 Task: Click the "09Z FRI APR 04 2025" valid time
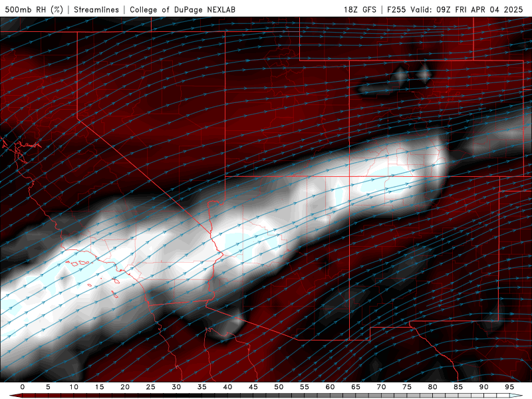point(479,9)
